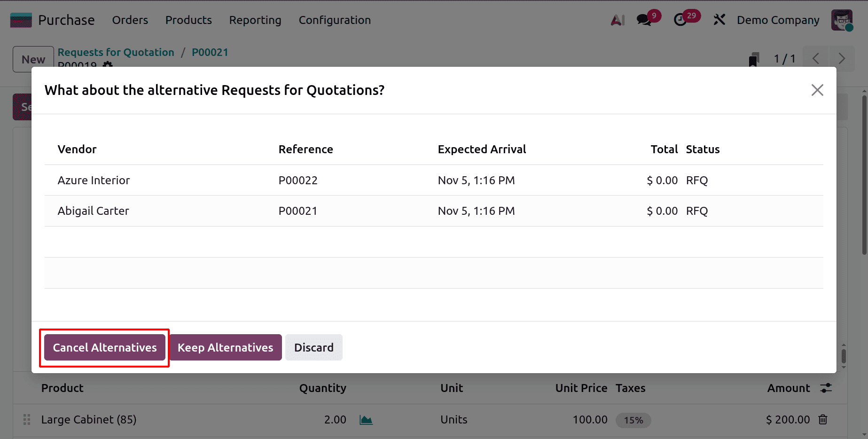868x439 pixels.
Task: Open the AI assistant icon
Action: pos(617,20)
